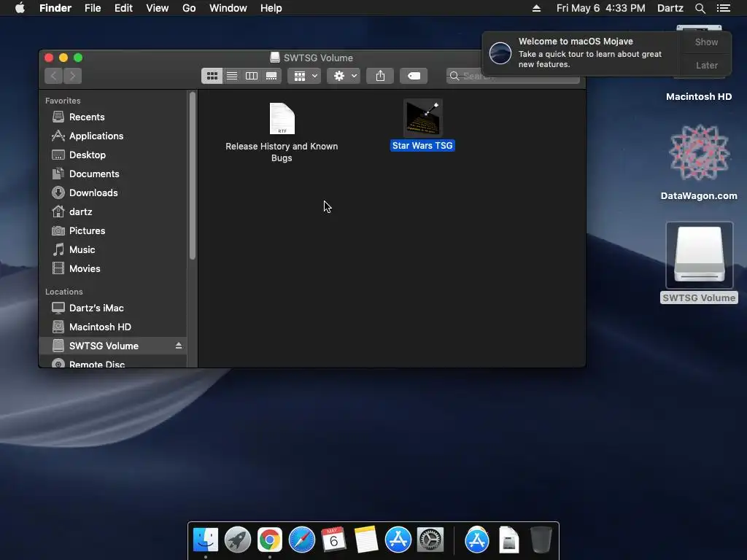
Task: Open the Help menu
Action: pyautogui.click(x=271, y=8)
